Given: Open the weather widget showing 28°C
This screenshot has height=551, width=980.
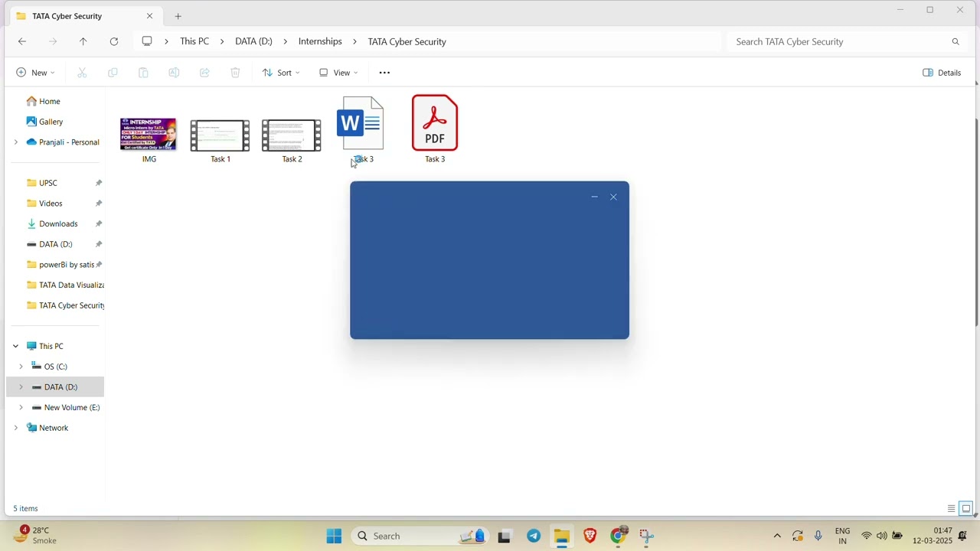Looking at the screenshot, I should 36,536.
